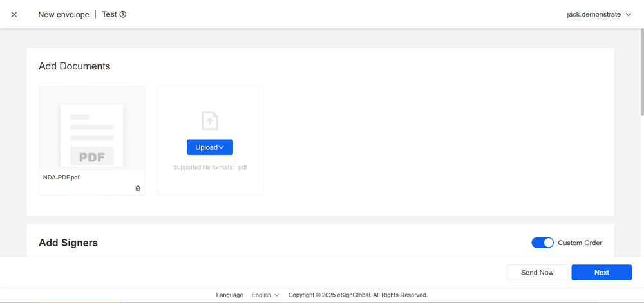Click the New envelope title

pyautogui.click(x=64, y=14)
